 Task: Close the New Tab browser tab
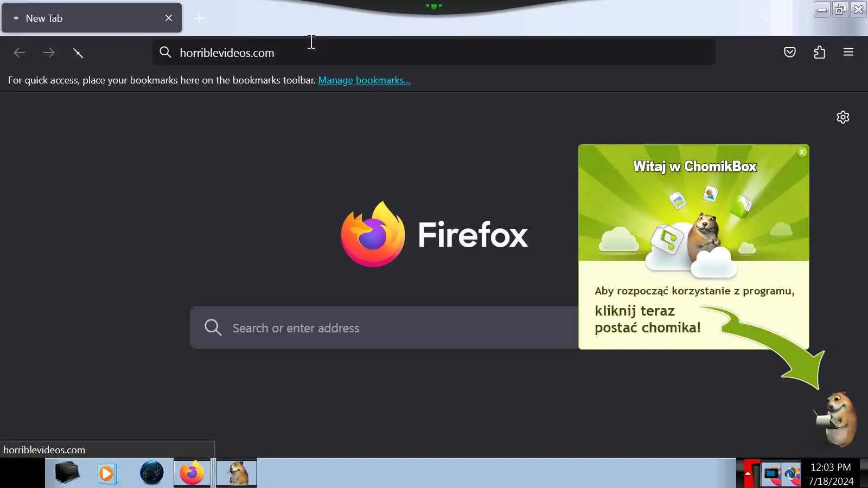[x=169, y=18]
